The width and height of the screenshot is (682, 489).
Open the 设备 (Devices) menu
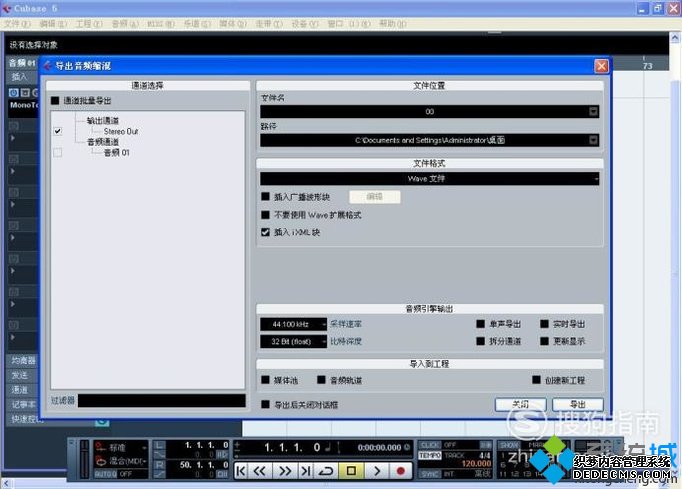point(304,23)
